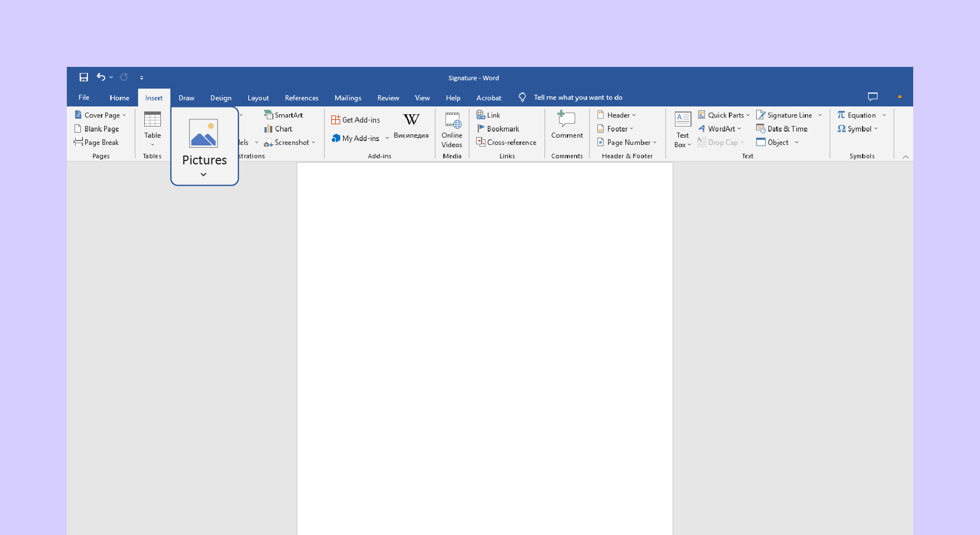
Task: Click the Comments speech bubble icon at top right
Action: point(873,97)
